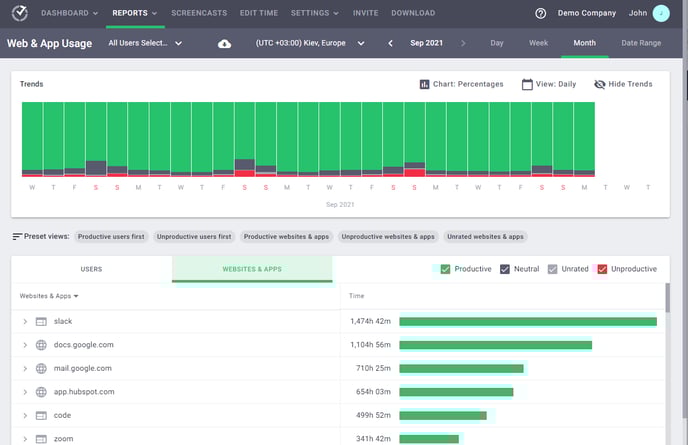Click the zoom app window icon

pos(41,439)
